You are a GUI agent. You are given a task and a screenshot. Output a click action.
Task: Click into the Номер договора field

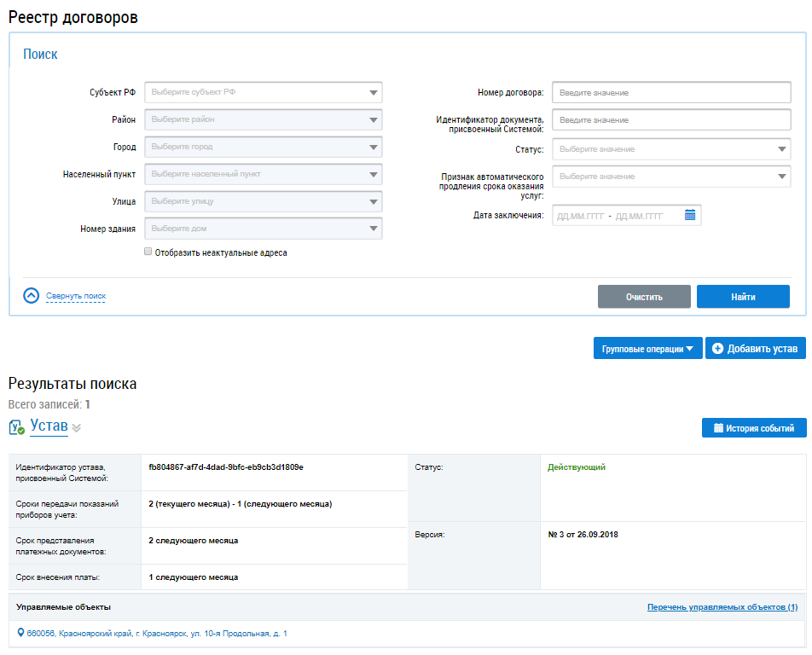[671, 93]
